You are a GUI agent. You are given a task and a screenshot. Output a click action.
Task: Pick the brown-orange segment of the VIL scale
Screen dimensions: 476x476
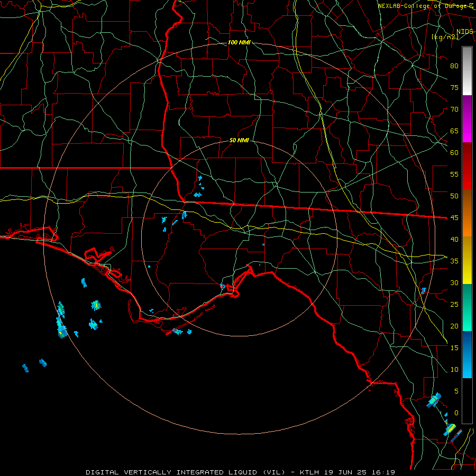(x=467, y=213)
